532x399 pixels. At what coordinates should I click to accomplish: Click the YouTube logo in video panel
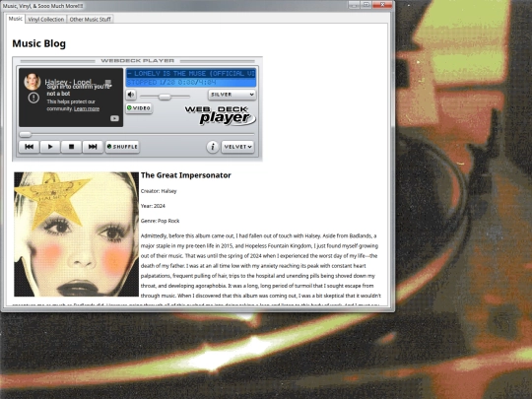click(114, 118)
